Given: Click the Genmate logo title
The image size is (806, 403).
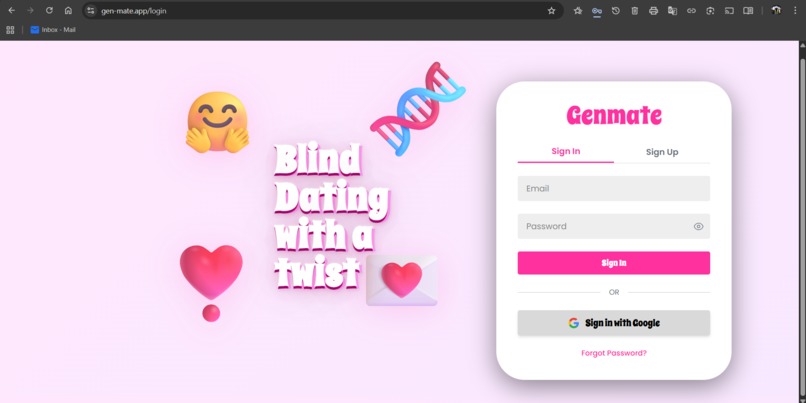Looking at the screenshot, I should 614,115.
